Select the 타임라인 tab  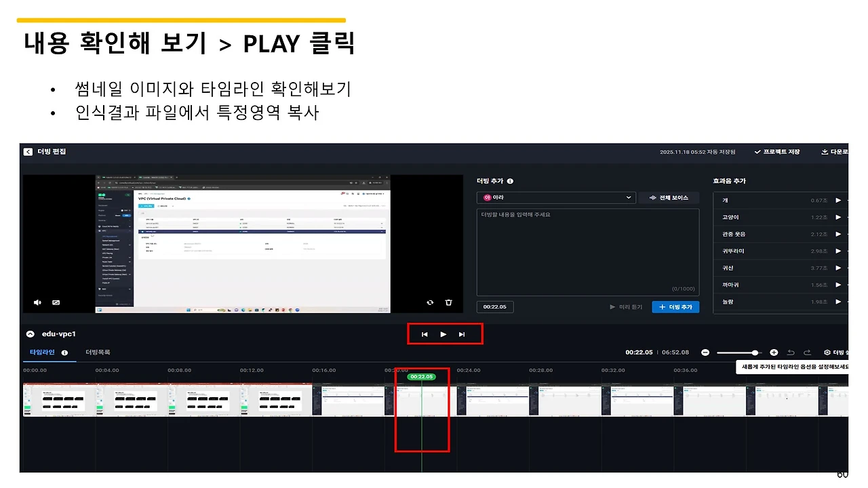pos(41,352)
